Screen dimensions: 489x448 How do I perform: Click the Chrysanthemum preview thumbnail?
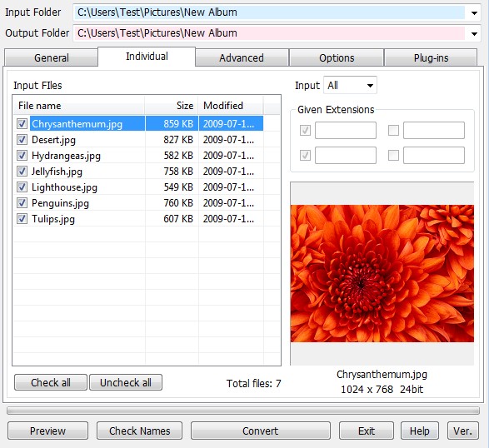382,273
